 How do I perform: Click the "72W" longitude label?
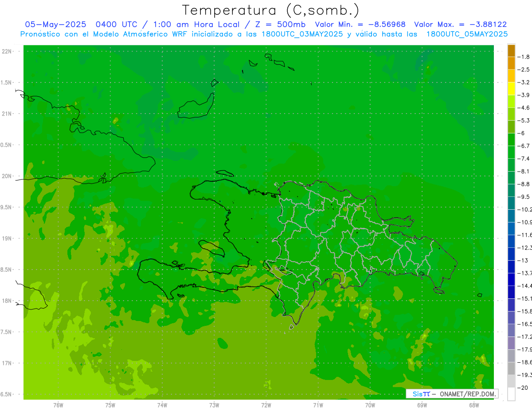(266, 405)
